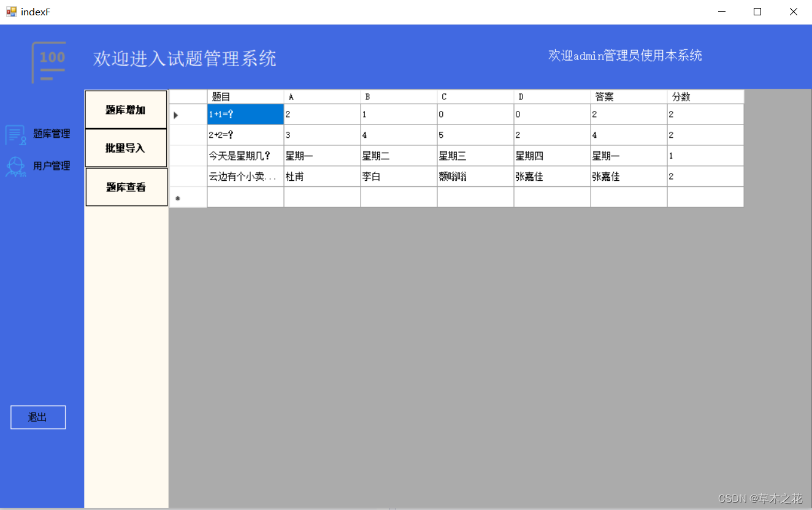Image resolution: width=812 pixels, height=510 pixels.
Task: Click the 星期三 cell
Action: (x=475, y=156)
